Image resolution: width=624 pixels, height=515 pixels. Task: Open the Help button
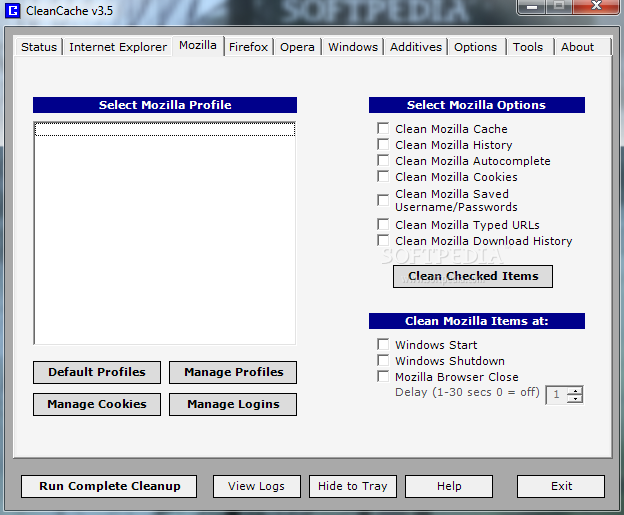click(x=449, y=486)
